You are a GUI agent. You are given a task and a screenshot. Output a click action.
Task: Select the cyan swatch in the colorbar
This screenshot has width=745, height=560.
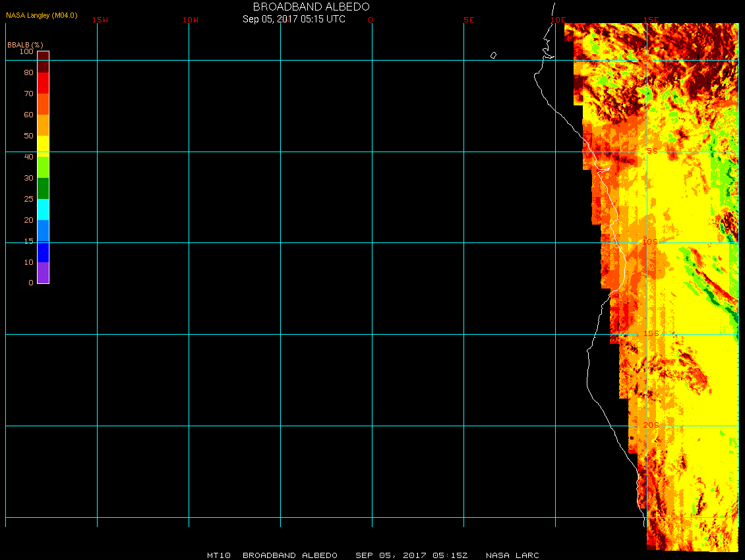click(43, 210)
